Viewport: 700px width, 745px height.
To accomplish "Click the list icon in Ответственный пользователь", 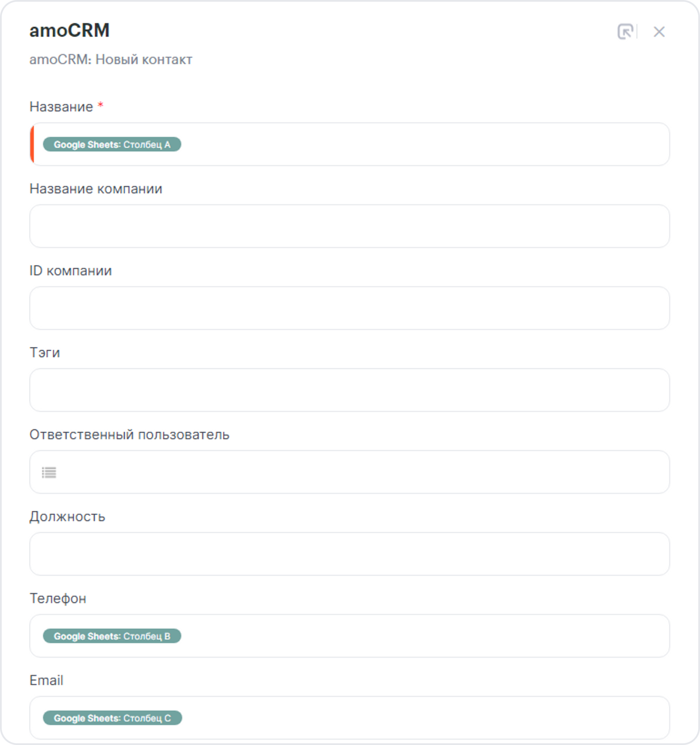I will (49, 473).
